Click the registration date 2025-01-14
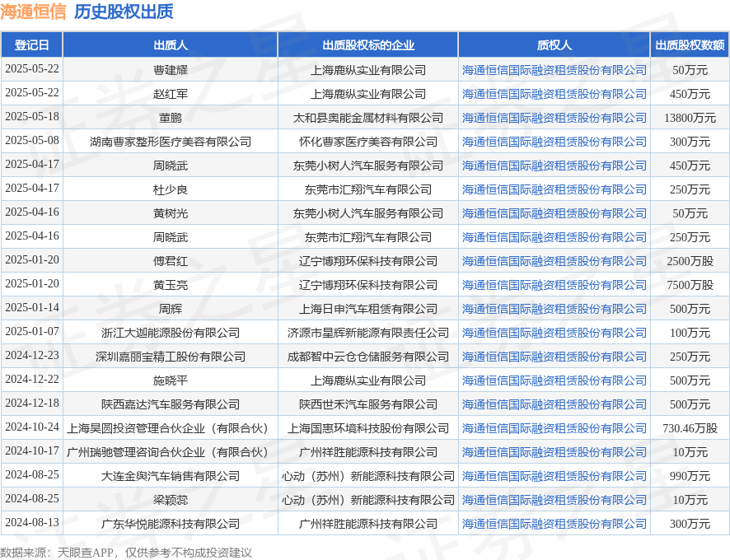This screenshot has height=560, width=730. click(x=32, y=307)
